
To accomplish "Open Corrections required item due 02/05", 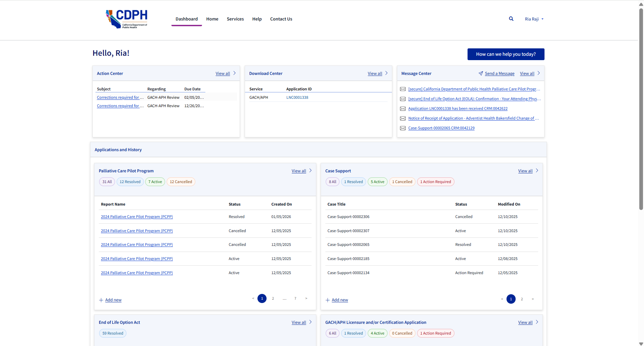I will pyautogui.click(x=120, y=97).
